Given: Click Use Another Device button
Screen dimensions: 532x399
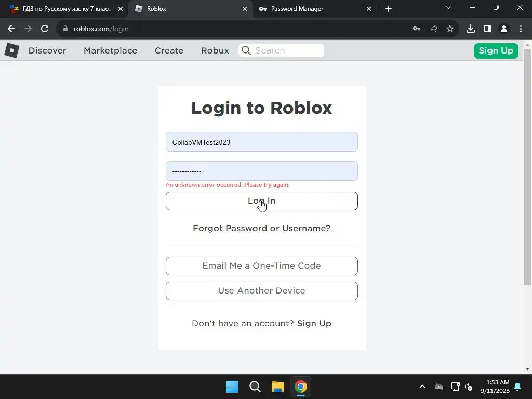Looking at the screenshot, I should coord(262,291).
